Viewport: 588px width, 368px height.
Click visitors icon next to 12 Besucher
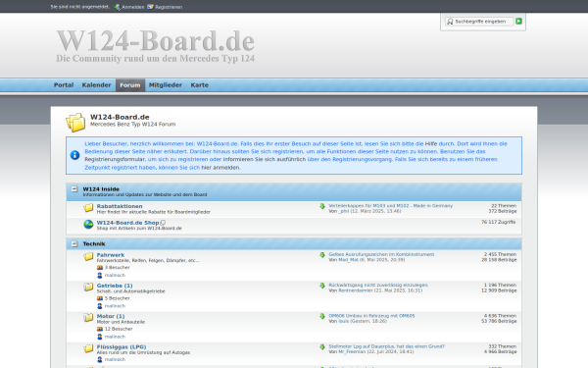[100, 329]
